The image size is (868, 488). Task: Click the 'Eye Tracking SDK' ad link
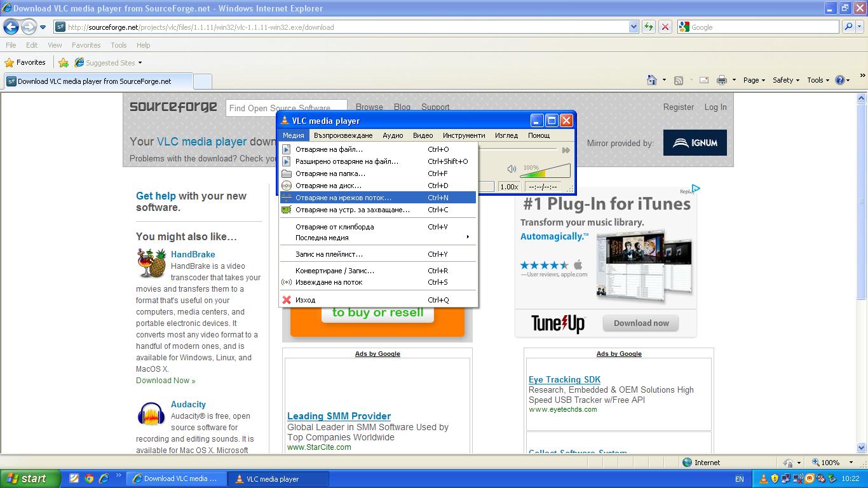coord(564,379)
